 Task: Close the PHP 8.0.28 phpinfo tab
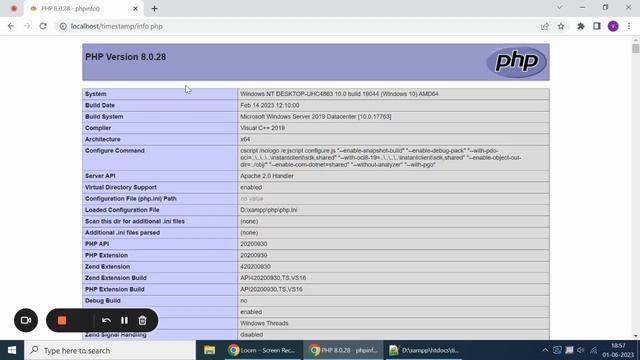[x=136, y=8]
